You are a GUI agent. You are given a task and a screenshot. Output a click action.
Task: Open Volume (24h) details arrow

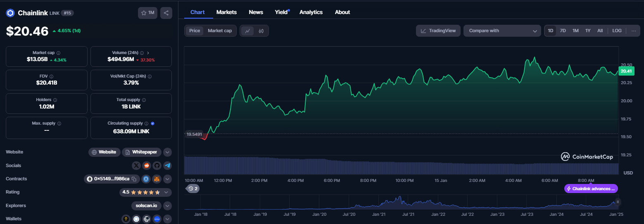click(x=148, y=53)
